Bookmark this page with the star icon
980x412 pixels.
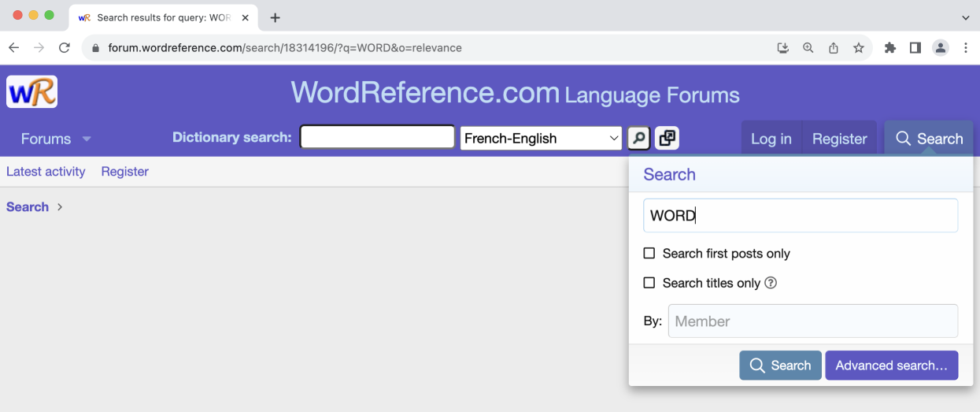pos(858,47)
